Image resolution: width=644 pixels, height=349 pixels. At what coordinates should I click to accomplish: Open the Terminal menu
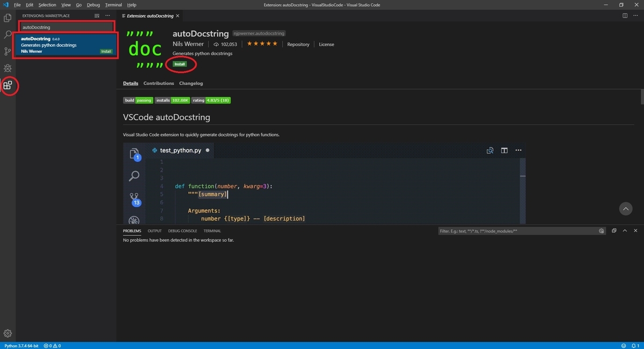[x=113, y=5]
